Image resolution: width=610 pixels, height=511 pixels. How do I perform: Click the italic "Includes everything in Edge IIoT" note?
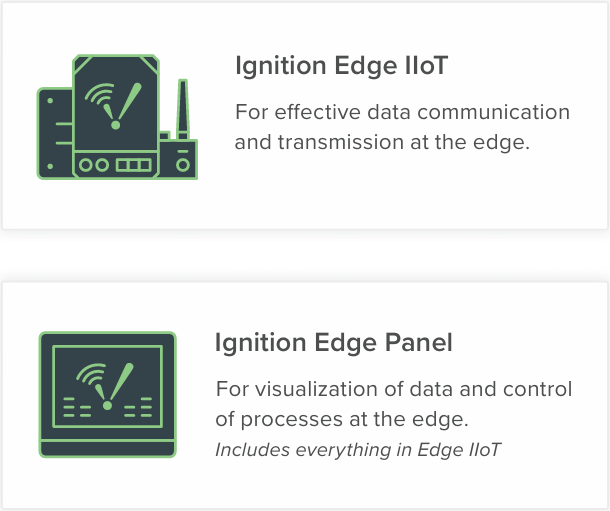coord(358,450)
